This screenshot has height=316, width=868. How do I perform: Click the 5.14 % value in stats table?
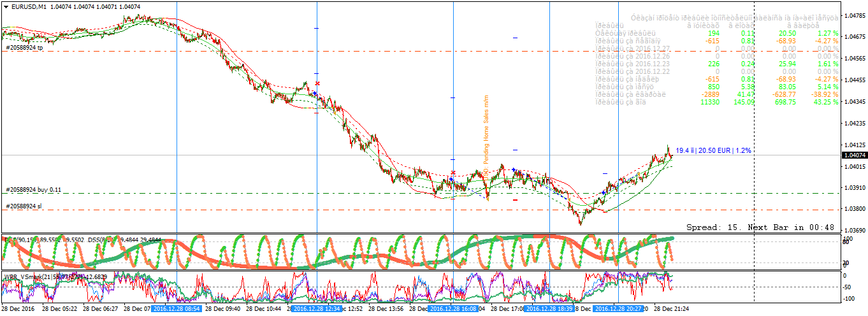827,86
